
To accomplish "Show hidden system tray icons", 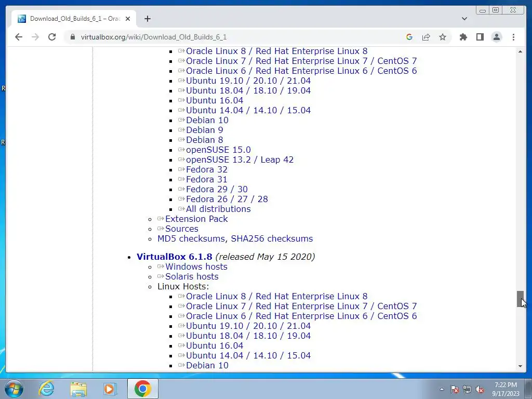I will tap(442, 389).
